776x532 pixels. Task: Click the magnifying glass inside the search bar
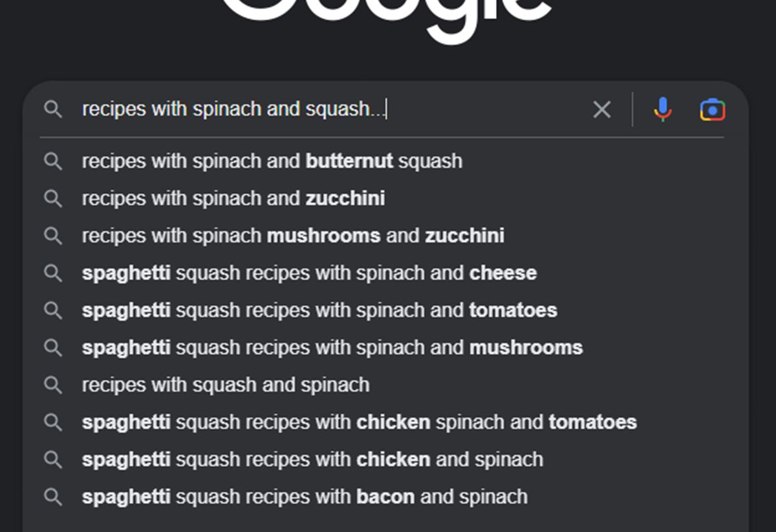tap(53, 109)
